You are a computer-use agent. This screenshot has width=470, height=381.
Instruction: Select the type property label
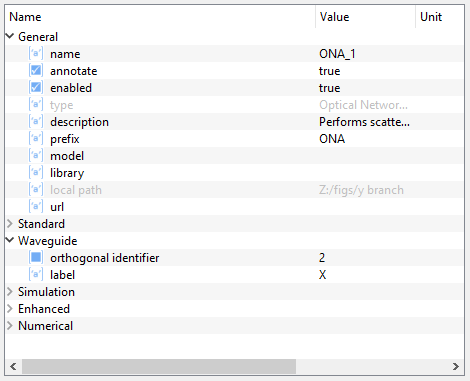click(x=62, y=105)
